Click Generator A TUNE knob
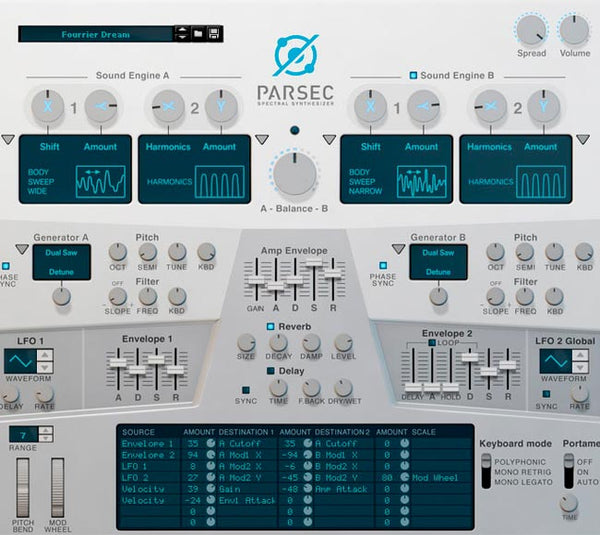Screen dimensions: 600x535 pyautogui.click(x=177, y=252)
